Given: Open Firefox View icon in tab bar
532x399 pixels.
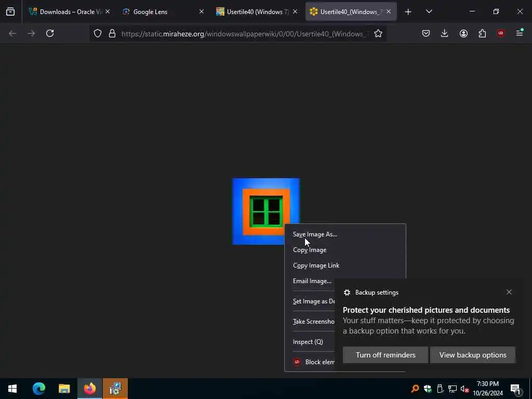Looking at the screenshot, I should 10,12.
